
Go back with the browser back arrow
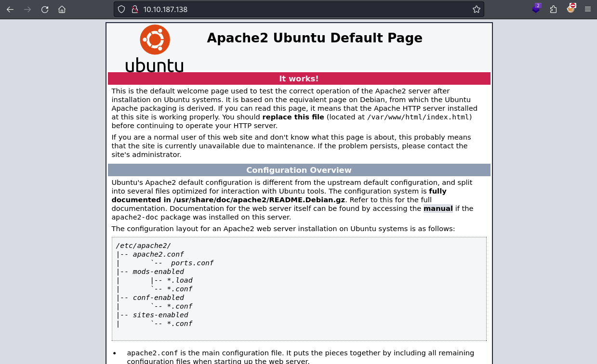tap(10, 9)
